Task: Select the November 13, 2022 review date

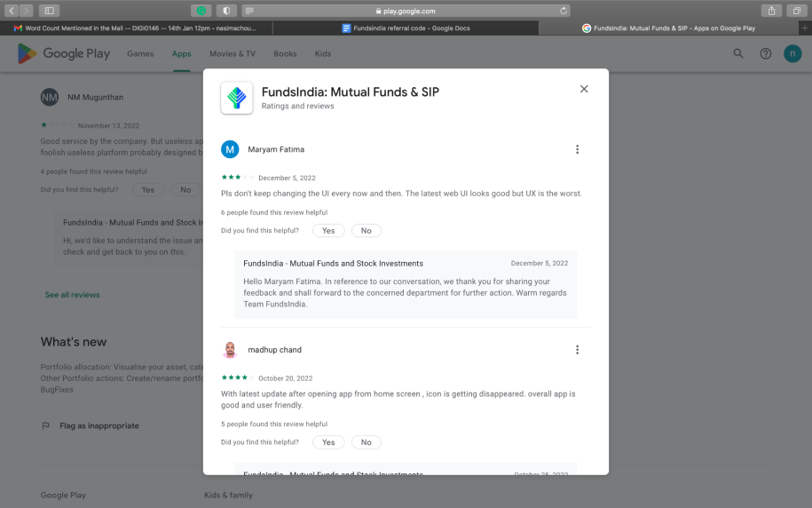Action: pos(109,125)
